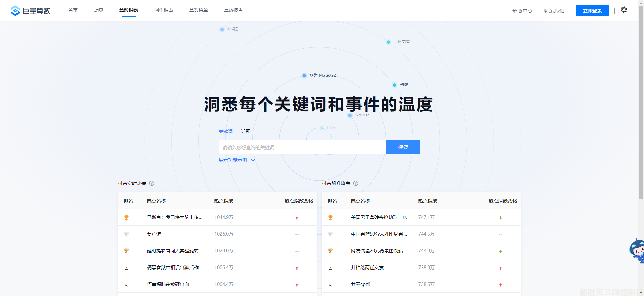
Task: Click hot index value 747.1万
Action: pos(426,217)
